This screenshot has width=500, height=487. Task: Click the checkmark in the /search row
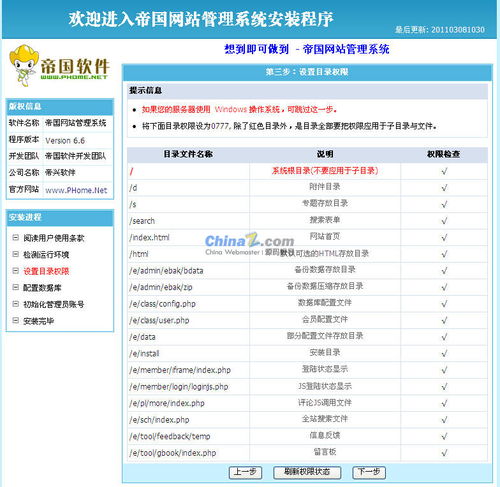click(x=444, y=221)
